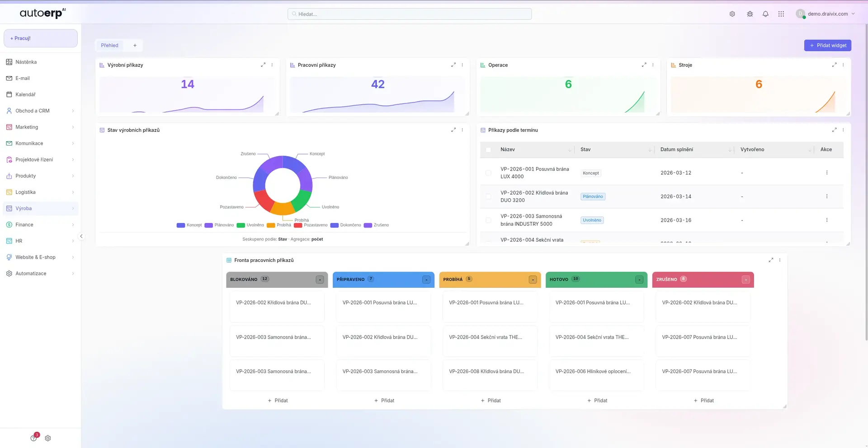Click the Přidat widget button
Screen dimensions: 868x448
827,45
